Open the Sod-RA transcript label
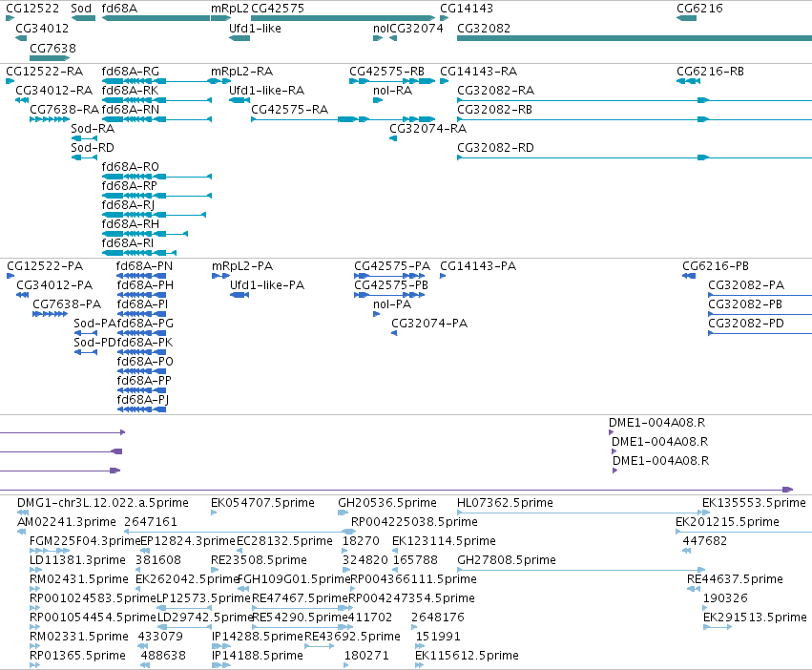Viewport: 812px width, 670px height. point(93,129)
